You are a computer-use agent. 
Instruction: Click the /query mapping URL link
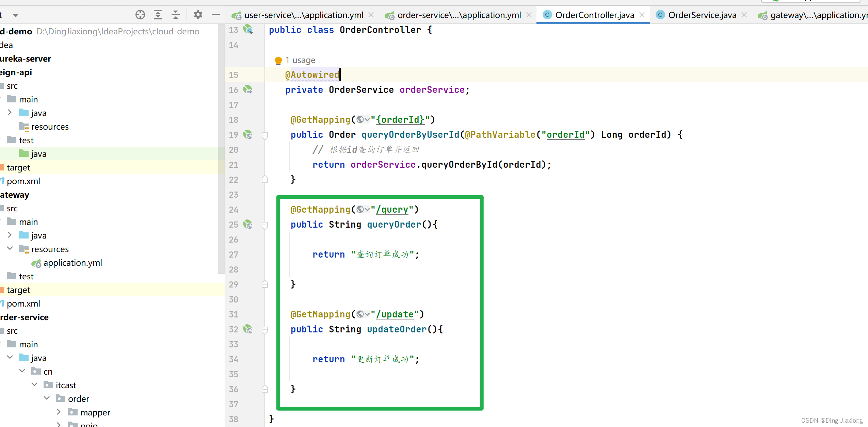[392, 210]
